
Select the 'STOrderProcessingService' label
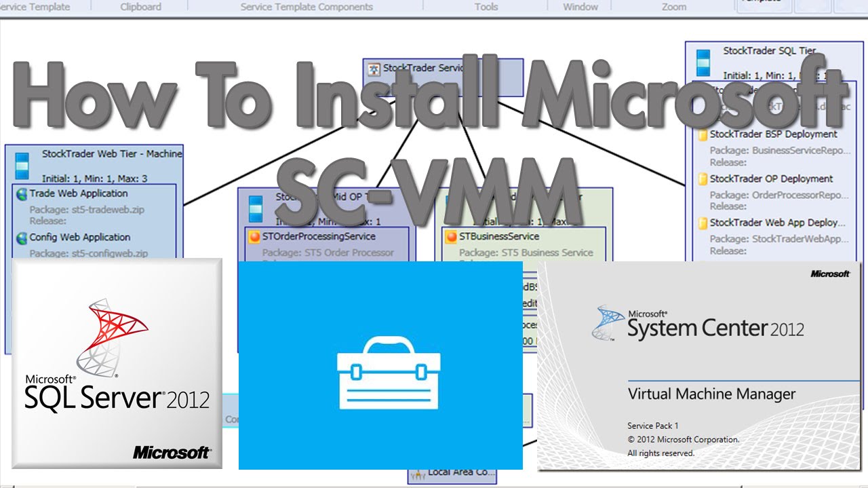(319, 236)
